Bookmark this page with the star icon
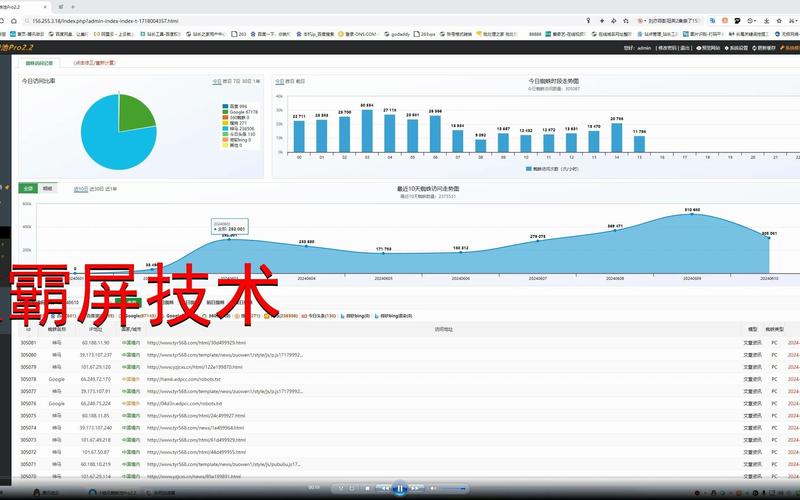Screen dimensions: 800x500 pyautogui.click(x=626, y=21)
